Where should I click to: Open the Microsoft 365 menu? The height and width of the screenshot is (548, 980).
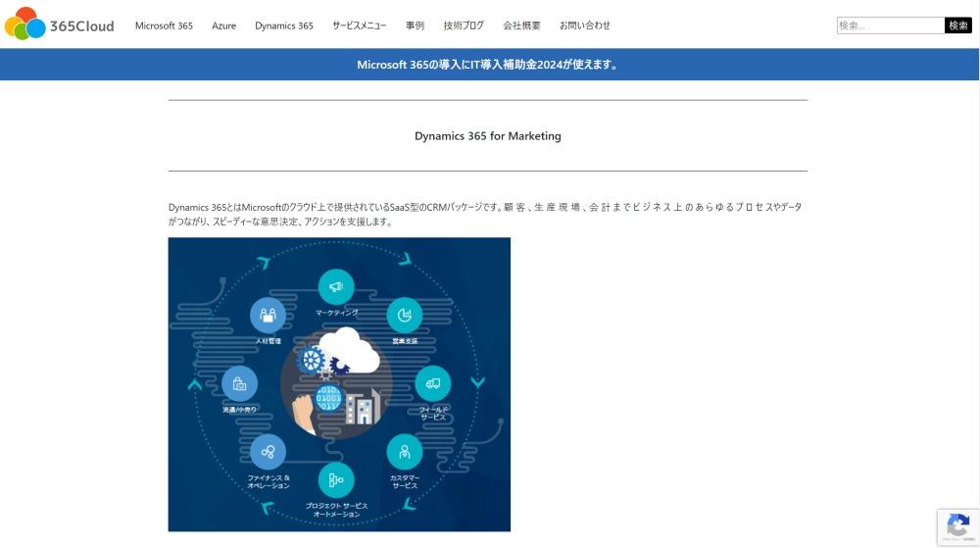164,25
